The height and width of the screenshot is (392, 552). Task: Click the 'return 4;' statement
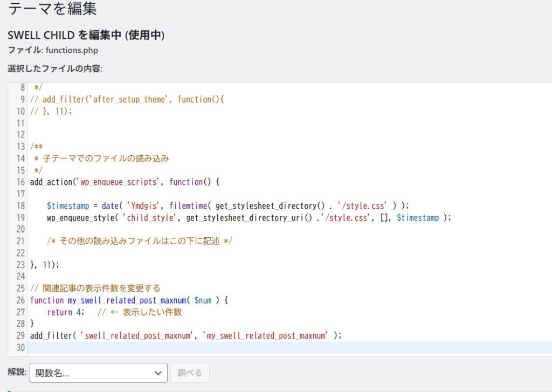(x=65, y=312)
